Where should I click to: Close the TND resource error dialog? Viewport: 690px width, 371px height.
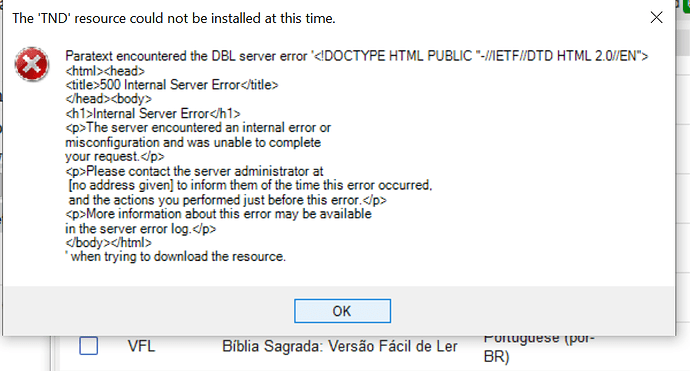656,18
